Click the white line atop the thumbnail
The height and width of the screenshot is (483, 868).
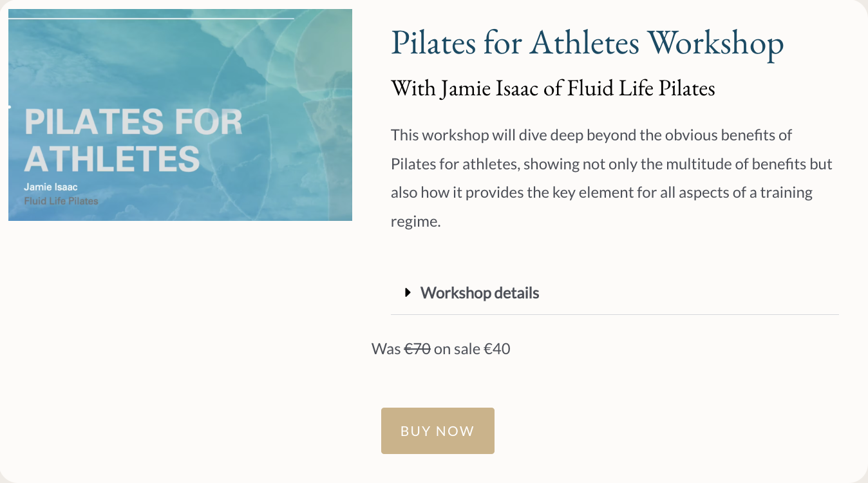151,19
